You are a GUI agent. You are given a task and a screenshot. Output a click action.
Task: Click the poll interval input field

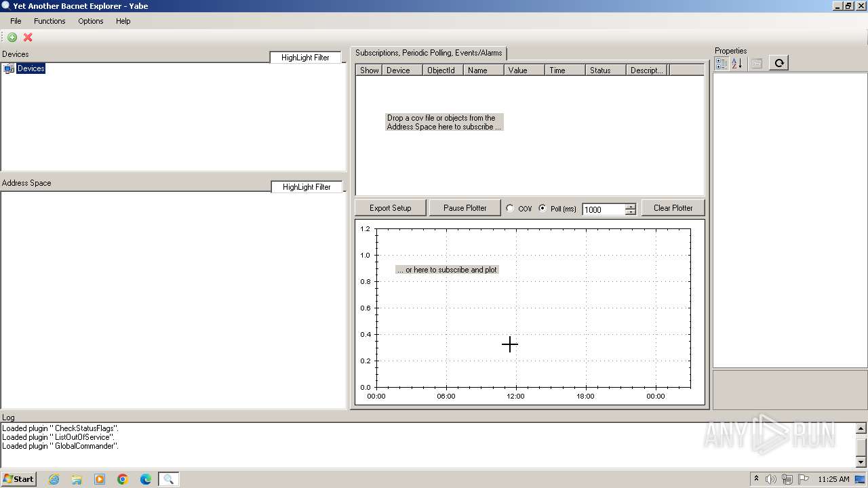604,209
